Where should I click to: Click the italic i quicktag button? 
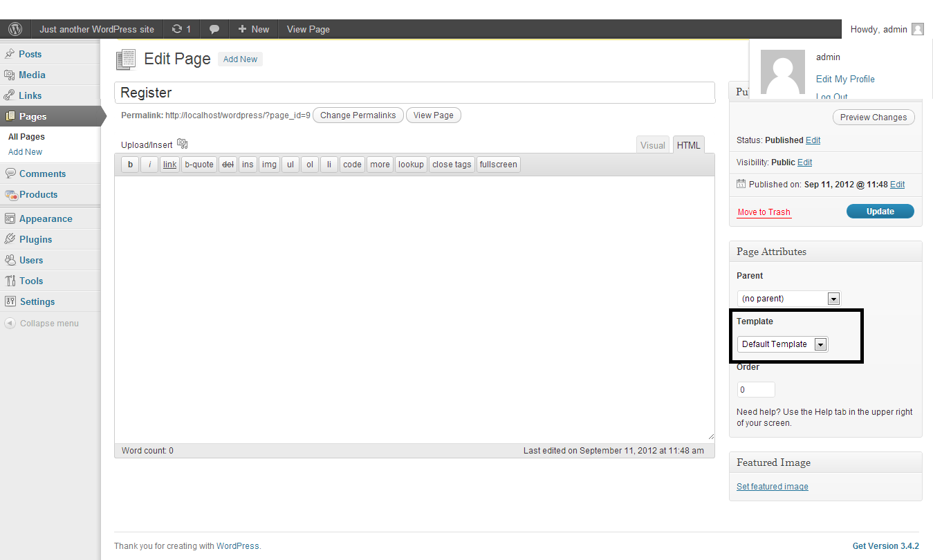click(x=149, y=165)
